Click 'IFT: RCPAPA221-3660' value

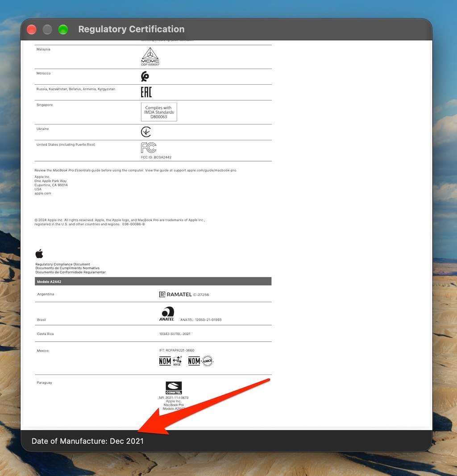coord(176,350)
